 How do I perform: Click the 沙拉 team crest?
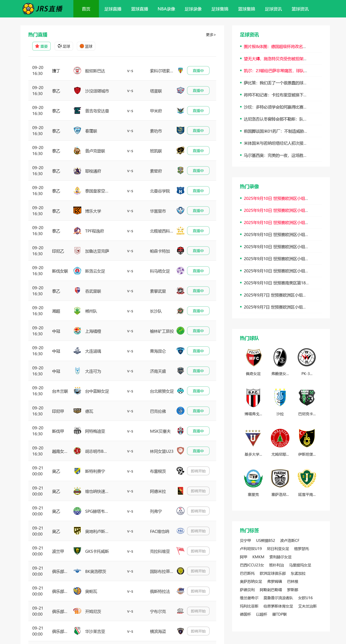pos(280,398)
